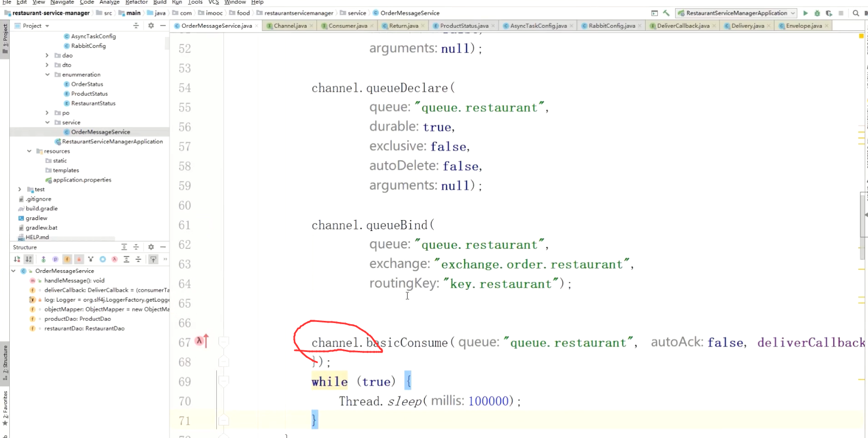Fold code block at line 69
The width and height of the screenshot is (868, 438).
pos(223,381)
